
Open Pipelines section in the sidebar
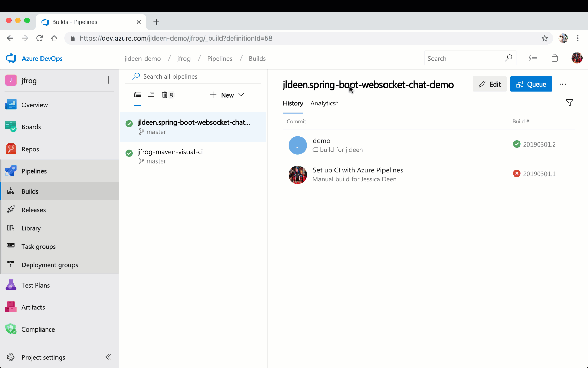point(34,171)
